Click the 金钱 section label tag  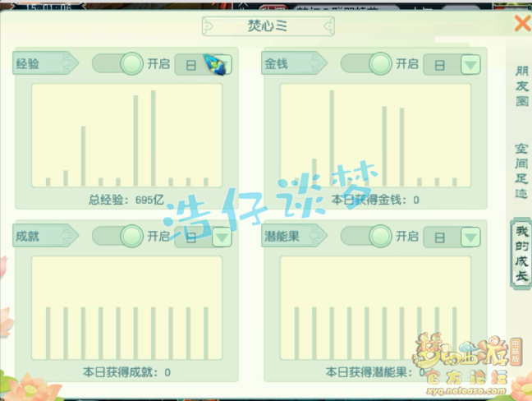pos(294,63)
